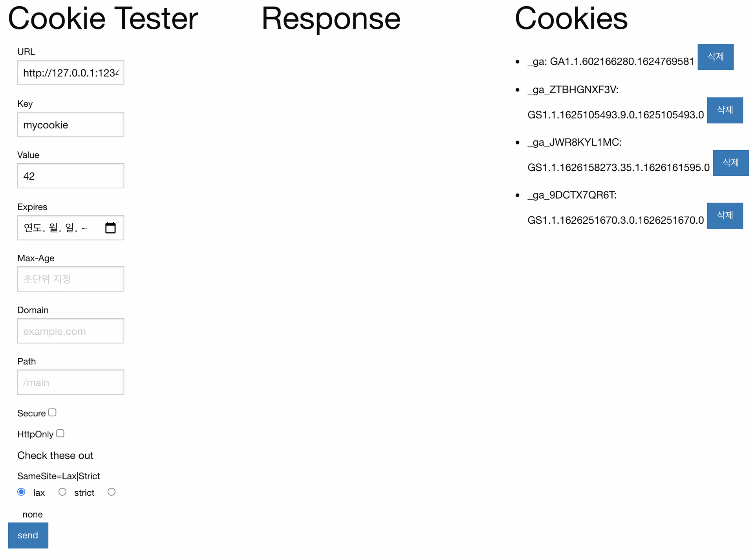
Task: Click the Expires date input field
Action: tap(71, 228)
